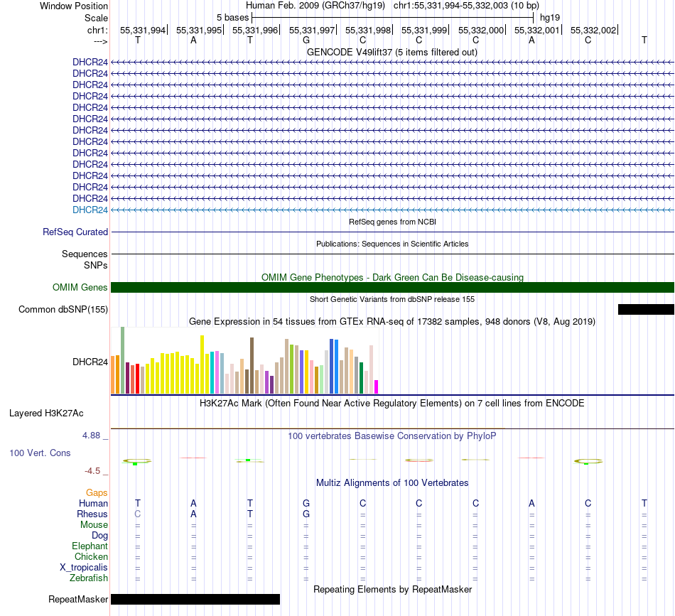Screen dimensions: 675x616
Task: Click the -4.5 PhyloP lower limit value
Action: (x=92, y=471)
